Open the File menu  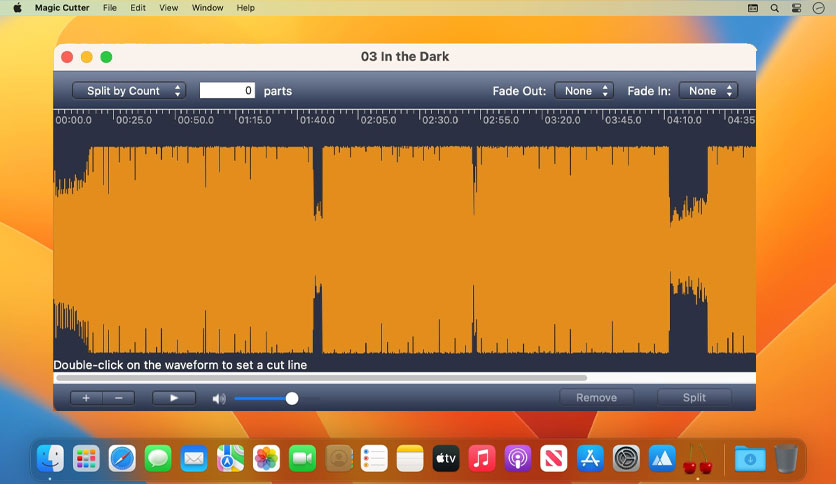pyautogui.click(x=110, y=8)
